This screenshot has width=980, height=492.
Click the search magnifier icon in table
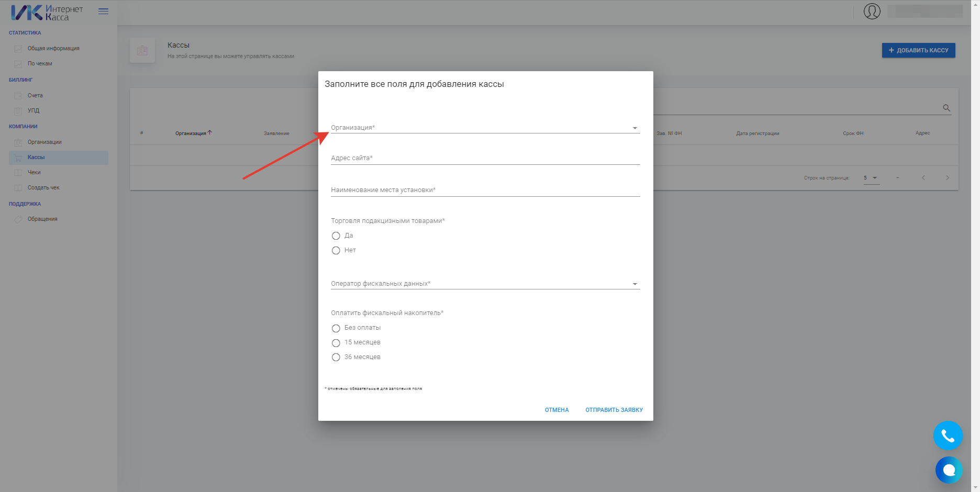click(946, 108)
